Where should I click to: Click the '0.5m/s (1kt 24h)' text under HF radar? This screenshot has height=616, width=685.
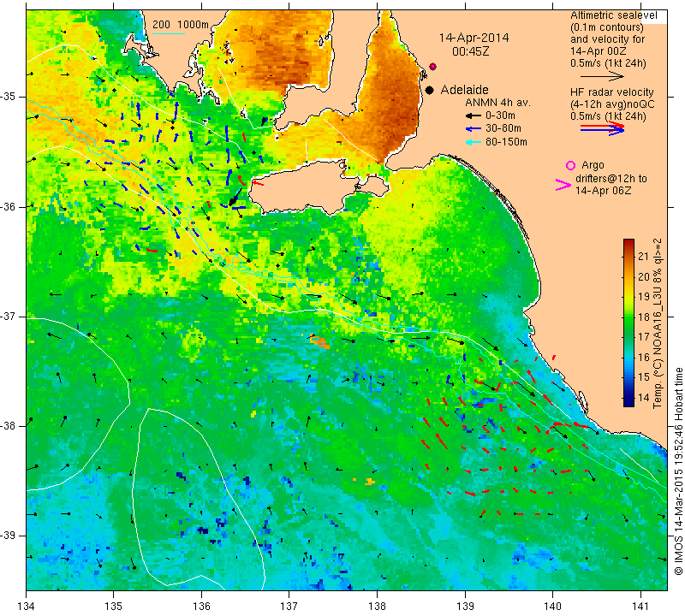[x=608, y=116]
